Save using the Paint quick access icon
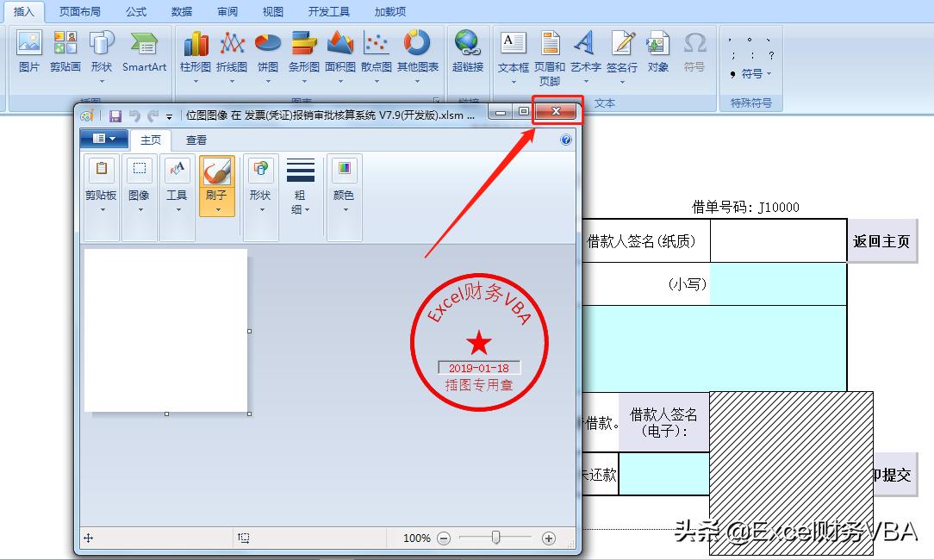Viewport: 934px width, 560px height. pos(115,115)
